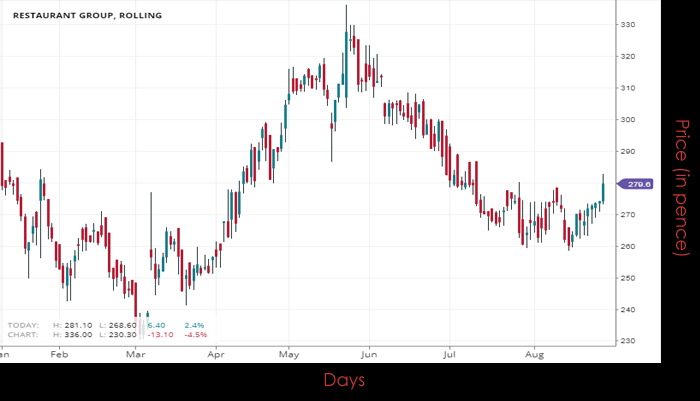Select the Mar label on time axis
The width and height of the screenshot is (700, 401).
(136, 354)
